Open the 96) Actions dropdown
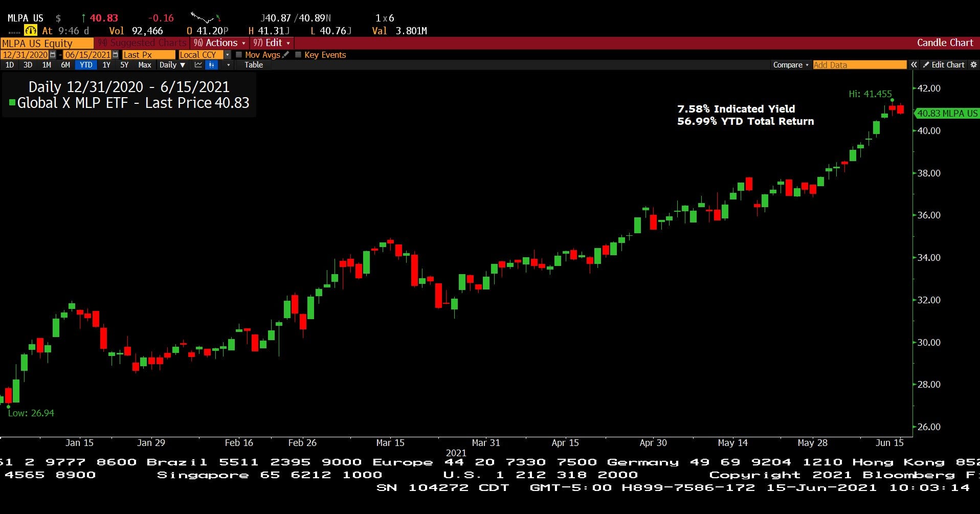This screenshot has height=514, width=980. click(x=219, y=43)
